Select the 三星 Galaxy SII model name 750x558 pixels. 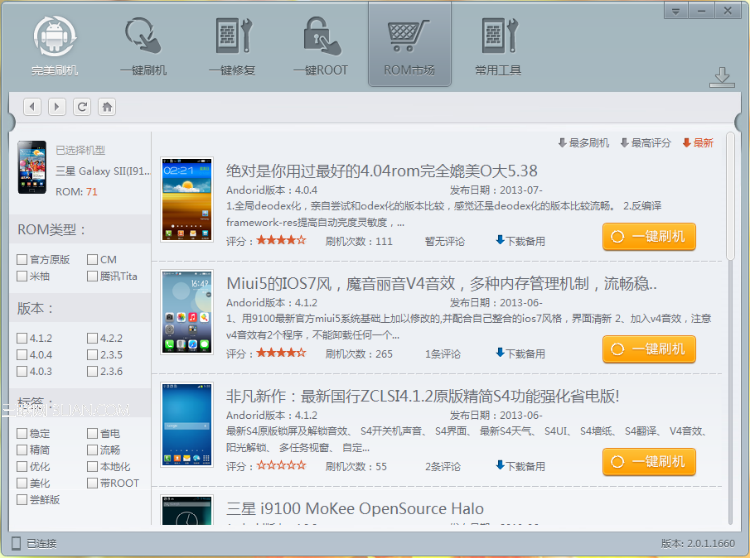[102, 171]
